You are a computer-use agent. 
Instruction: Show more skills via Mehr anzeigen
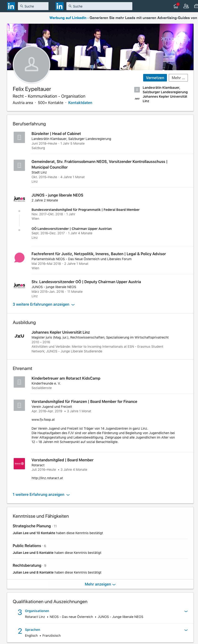pyautogui.click(x=100, y=584)
